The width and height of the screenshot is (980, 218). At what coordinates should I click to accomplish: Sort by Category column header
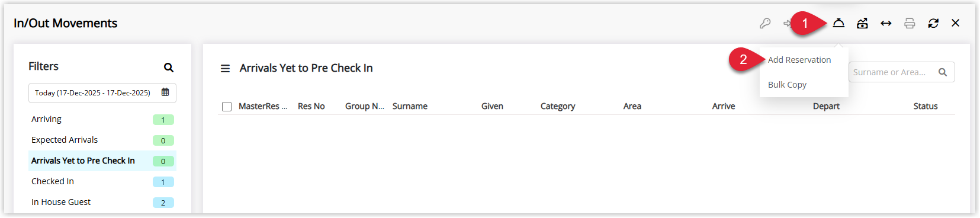(x=558, y=106)
